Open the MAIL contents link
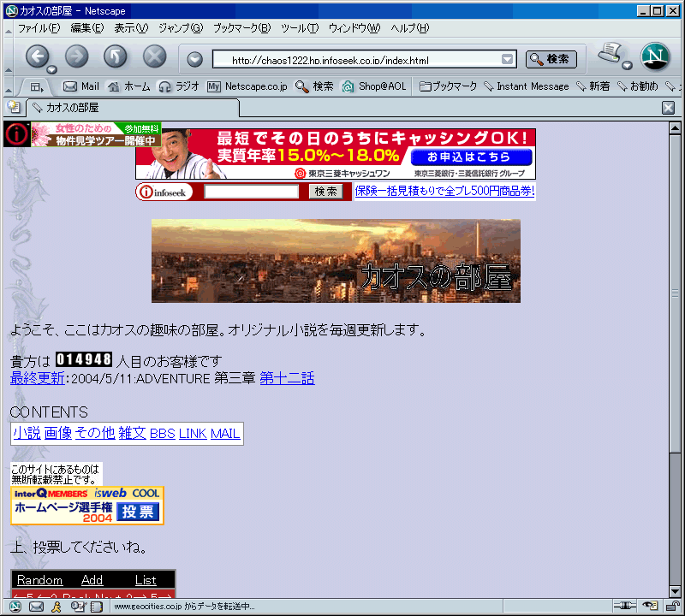Screen dimensions: 685x616 pos(225,434)
